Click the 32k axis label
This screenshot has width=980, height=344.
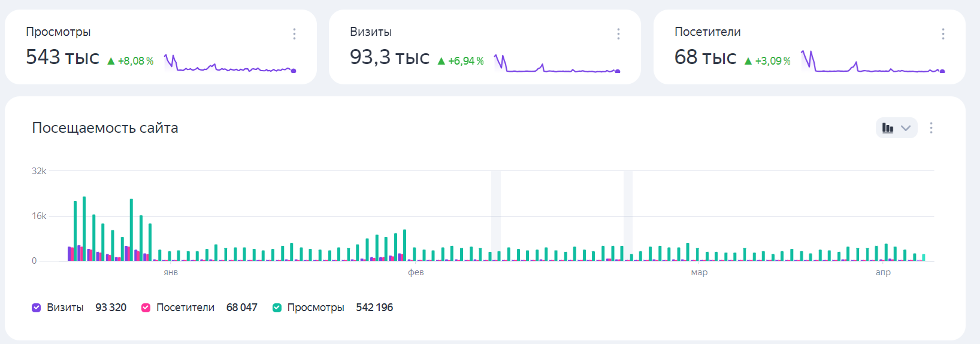pyautogui.click(x=39, y=171)
